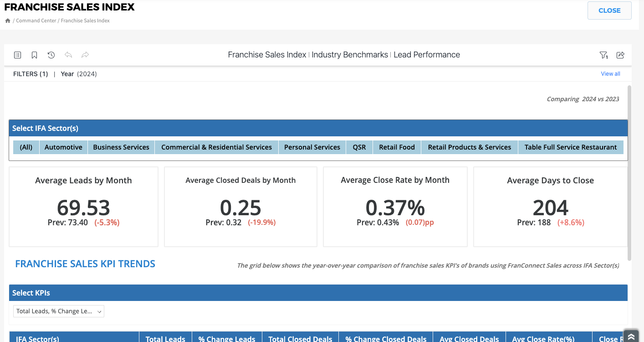Switch to Lead Performance tab

426,55
